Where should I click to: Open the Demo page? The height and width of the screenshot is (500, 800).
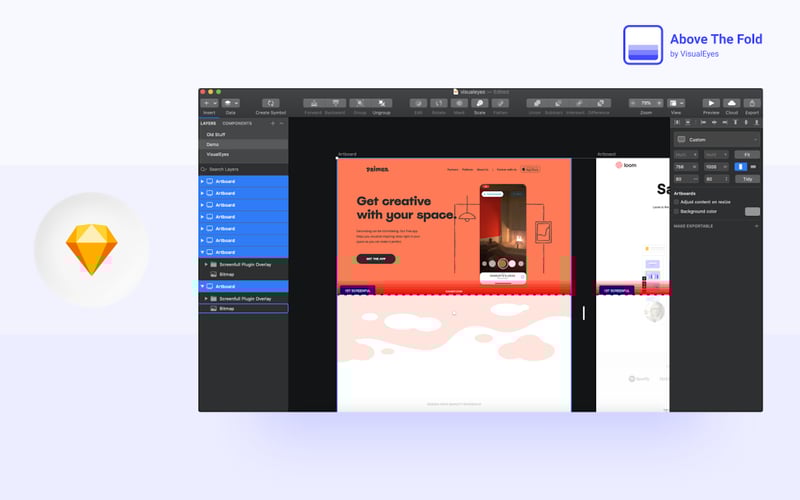click(x=243, y=144)
